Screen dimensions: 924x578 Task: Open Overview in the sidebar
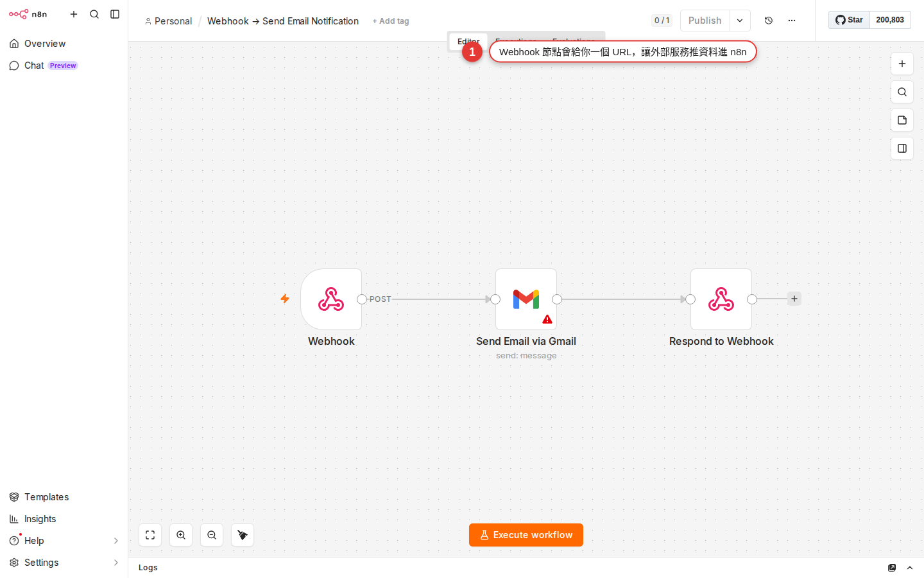64,44
